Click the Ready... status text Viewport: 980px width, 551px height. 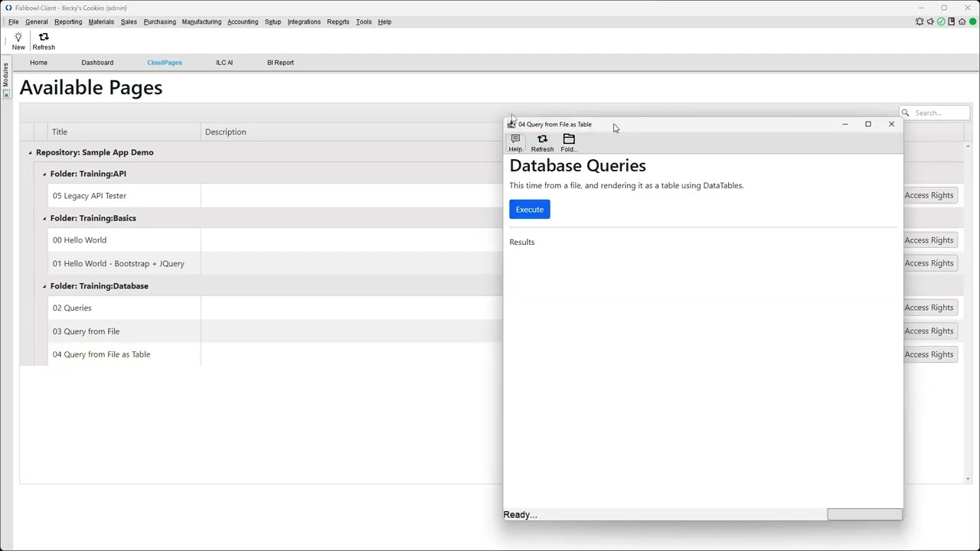click(x=521, y=515)
